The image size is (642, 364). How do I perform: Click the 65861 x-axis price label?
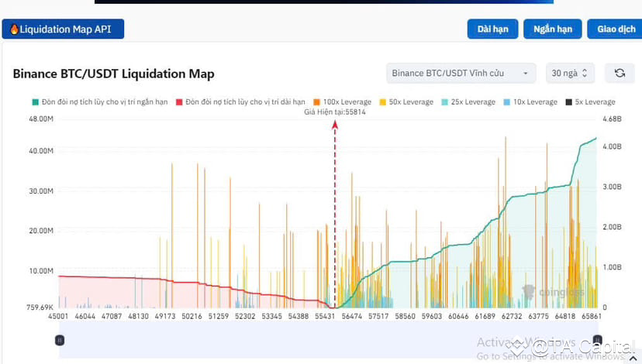[592, 316]
